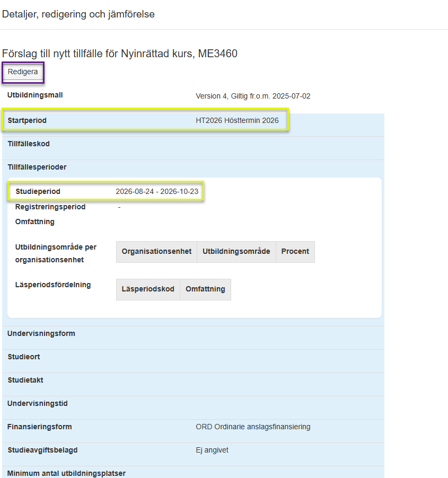Click the HT2026 Hösttermin 2026 value

237,121
